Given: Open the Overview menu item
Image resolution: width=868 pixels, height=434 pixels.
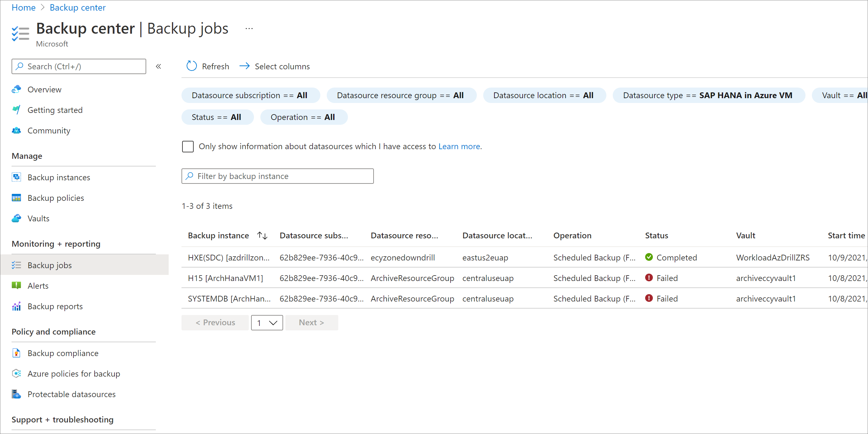Looking at the screenshot, I should coord(44,90).
